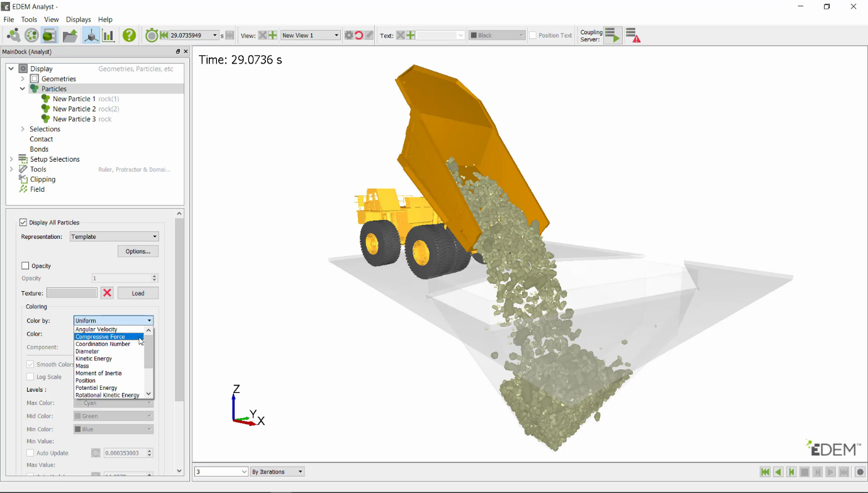This screenshot has width=868, height=493.
Task: Collapse the Particles tree node
Action: [x=23, y=89]
